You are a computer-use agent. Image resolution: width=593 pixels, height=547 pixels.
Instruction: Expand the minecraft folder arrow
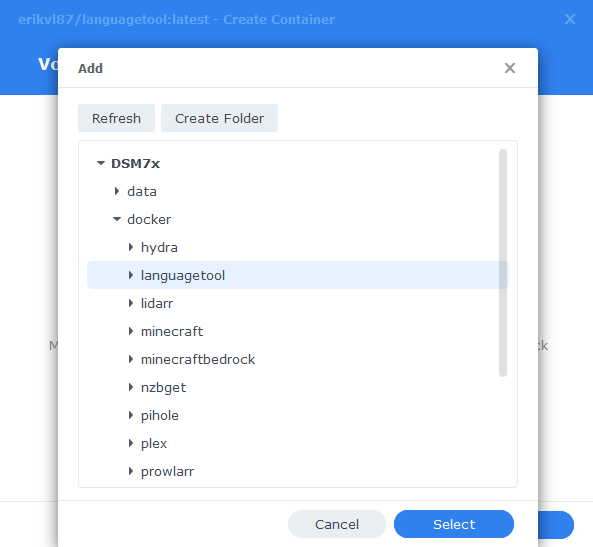131,331
